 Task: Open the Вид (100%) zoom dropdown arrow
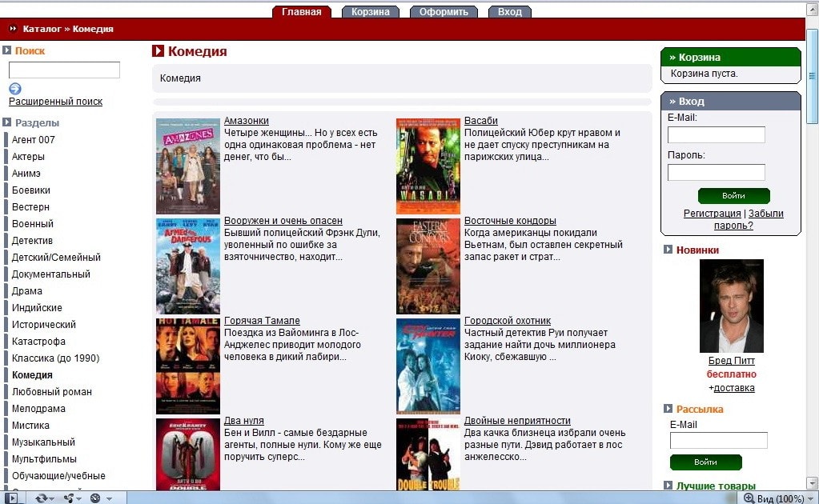coord(811,498)
